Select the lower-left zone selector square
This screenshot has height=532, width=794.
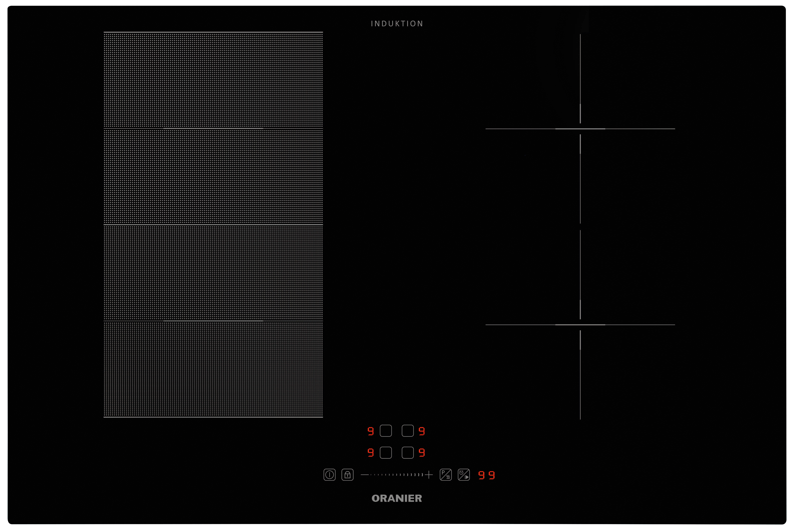[x=386, y=453]
